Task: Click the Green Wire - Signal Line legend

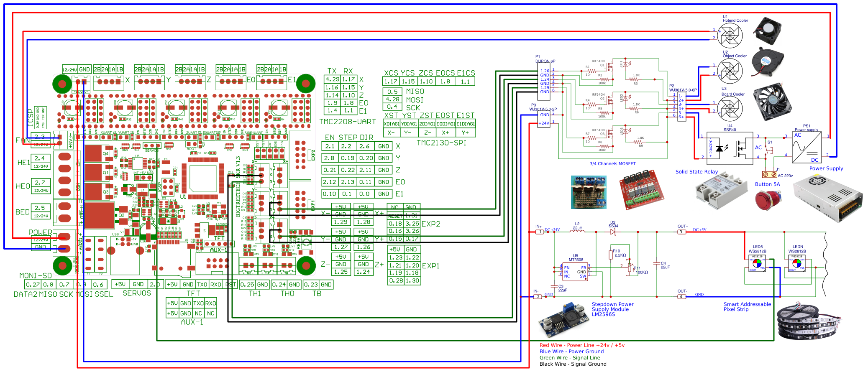Action: coord(570,358)
